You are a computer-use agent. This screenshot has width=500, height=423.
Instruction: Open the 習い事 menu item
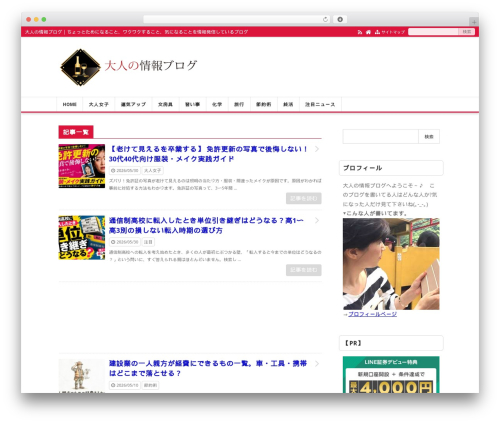193,104
